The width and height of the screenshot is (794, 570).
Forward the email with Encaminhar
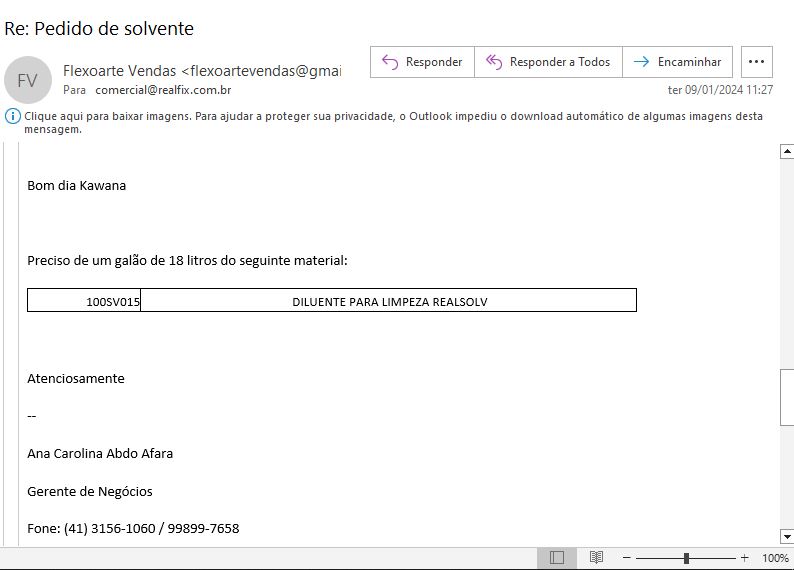click(678, 62)
